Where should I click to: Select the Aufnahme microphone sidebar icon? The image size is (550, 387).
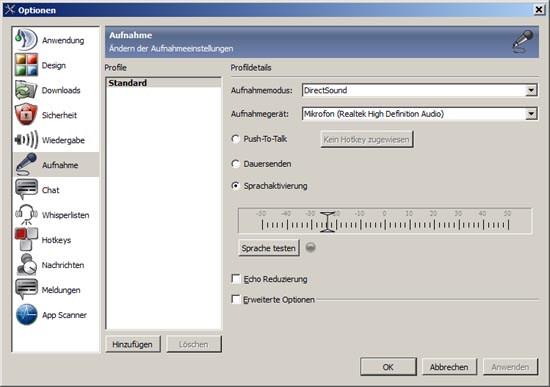(x=26, y=165)
